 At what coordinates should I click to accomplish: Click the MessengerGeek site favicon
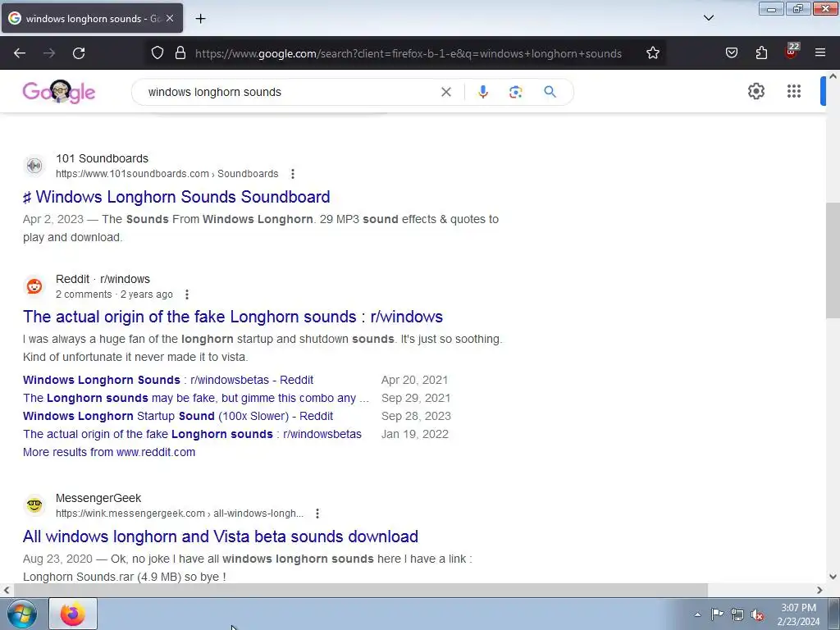pyautogui.click(x=34, y=505)
